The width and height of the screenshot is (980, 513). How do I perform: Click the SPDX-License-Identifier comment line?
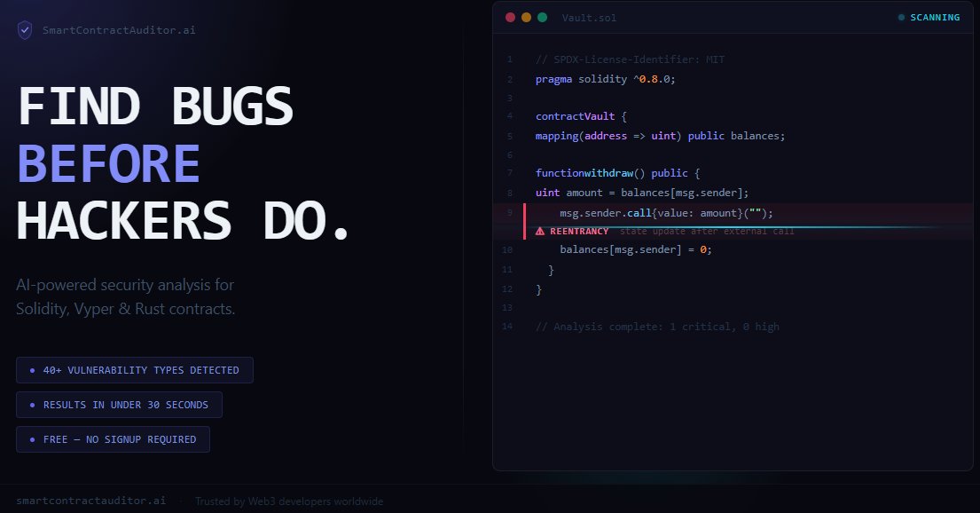point(630,59)
